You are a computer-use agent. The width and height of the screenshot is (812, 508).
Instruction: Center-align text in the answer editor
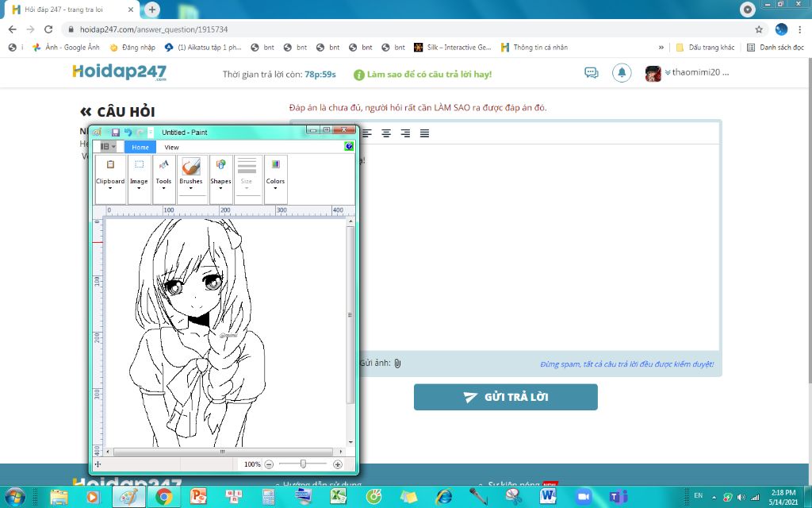click(386, 133)
